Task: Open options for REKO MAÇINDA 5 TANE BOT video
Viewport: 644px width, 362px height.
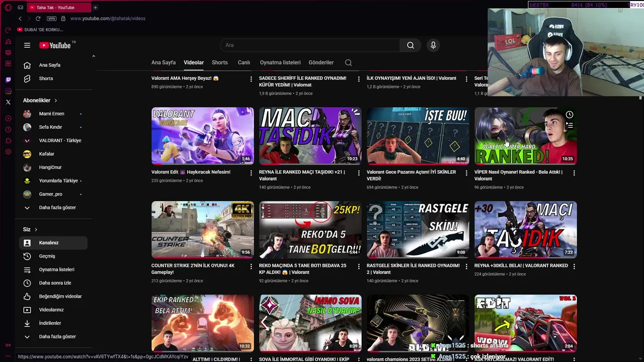Action: 359,266
